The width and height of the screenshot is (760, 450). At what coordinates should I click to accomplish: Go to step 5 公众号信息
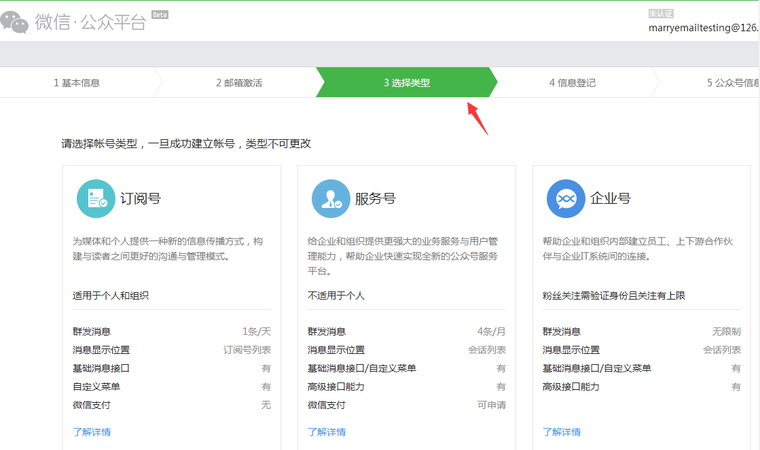click(733, 83)
